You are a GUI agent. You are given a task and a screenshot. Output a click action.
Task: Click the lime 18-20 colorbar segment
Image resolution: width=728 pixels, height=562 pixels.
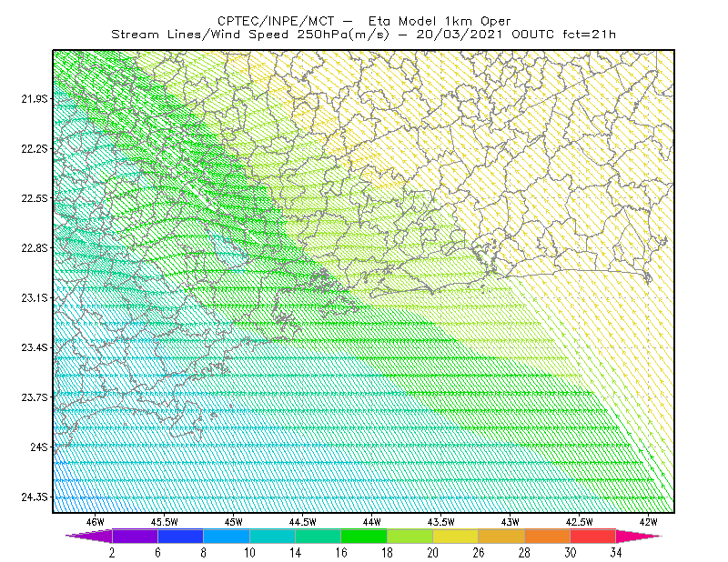[409, 536]
